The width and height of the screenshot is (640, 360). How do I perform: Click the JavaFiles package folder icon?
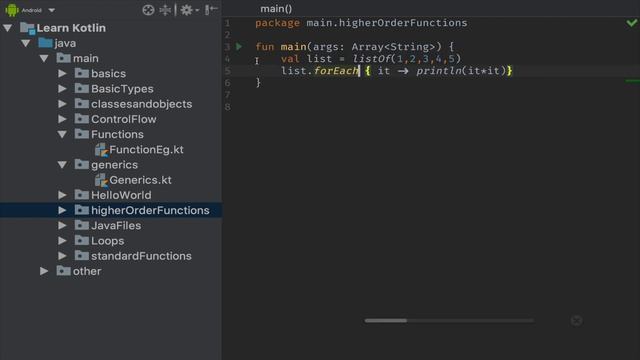tap(82, 225)
